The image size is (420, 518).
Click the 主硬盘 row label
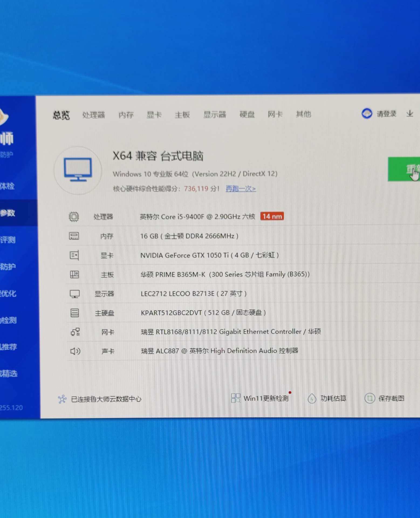coord(105,313)
